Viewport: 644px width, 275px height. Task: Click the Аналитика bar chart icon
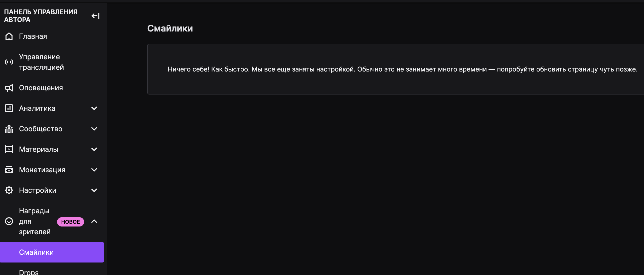click(x=9, y=108)
